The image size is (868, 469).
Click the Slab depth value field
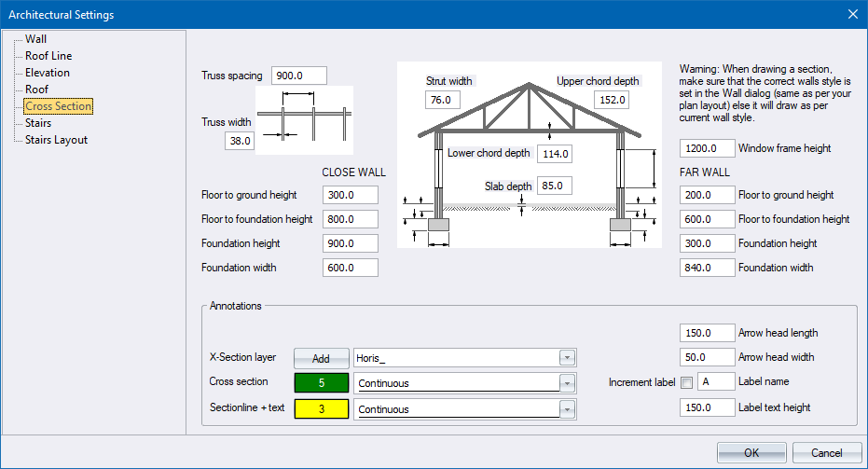[554, 186]
